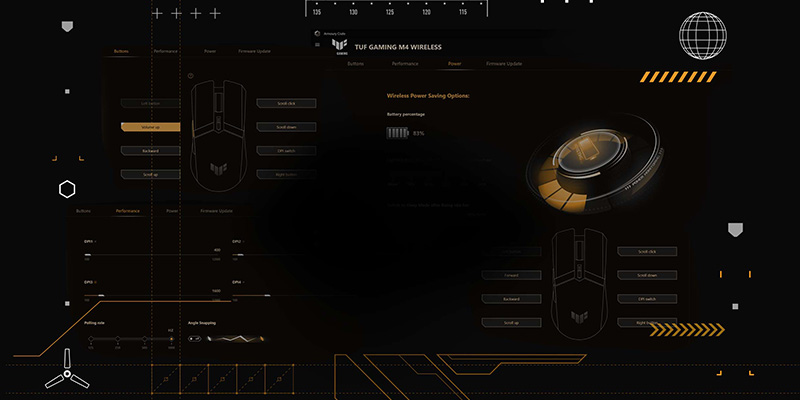Viewport: 800px width, 400px height.
Task: Click the Forward assignment in the bottom-right panel
Action: coord(511,276)
